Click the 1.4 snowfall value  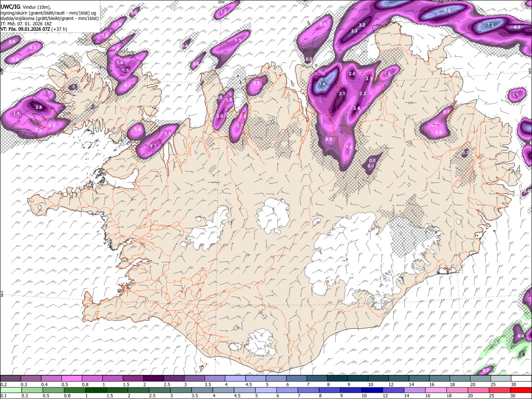pos(120,62)
